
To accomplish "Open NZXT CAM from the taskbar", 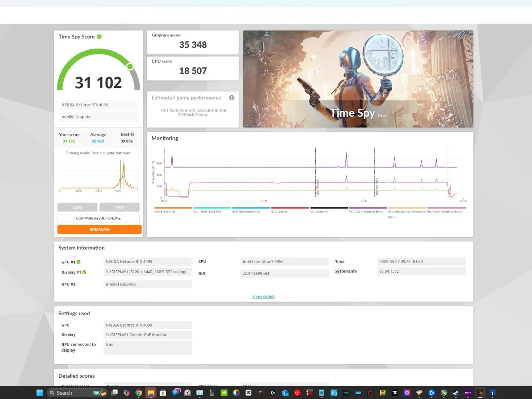I will pyautogui.click(x=468, y=393).
